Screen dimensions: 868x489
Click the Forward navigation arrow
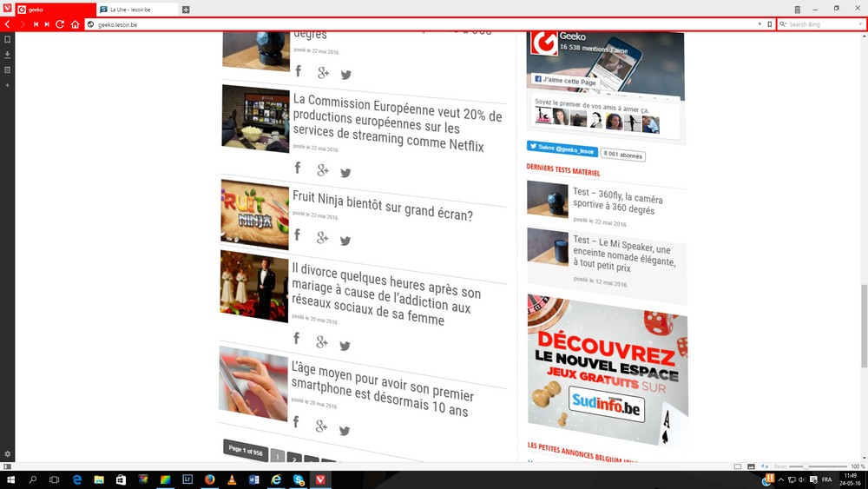pos(23,24)
